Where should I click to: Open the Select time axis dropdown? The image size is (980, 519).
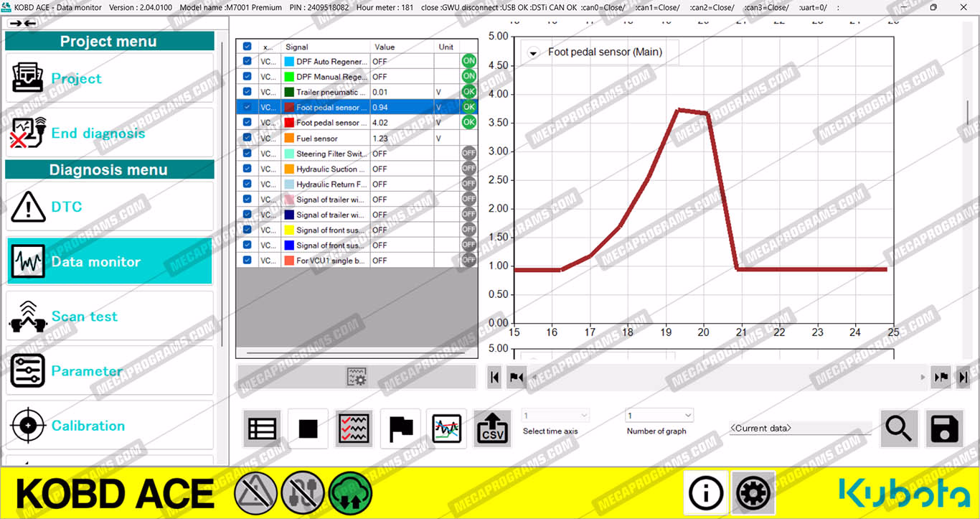point(555,416)
